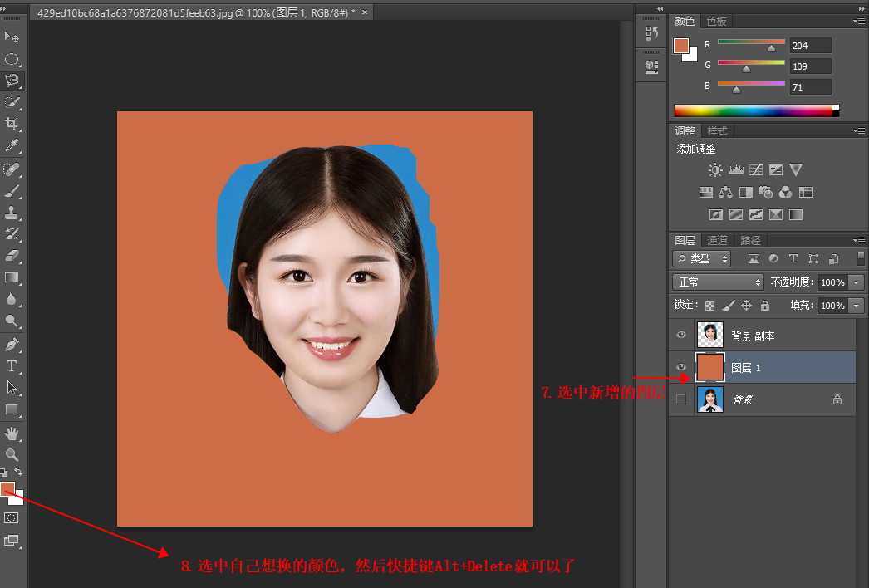Hide the 背景 副本 layer
This screenshot has height=588, width=869.
click(x=681, y=335)
